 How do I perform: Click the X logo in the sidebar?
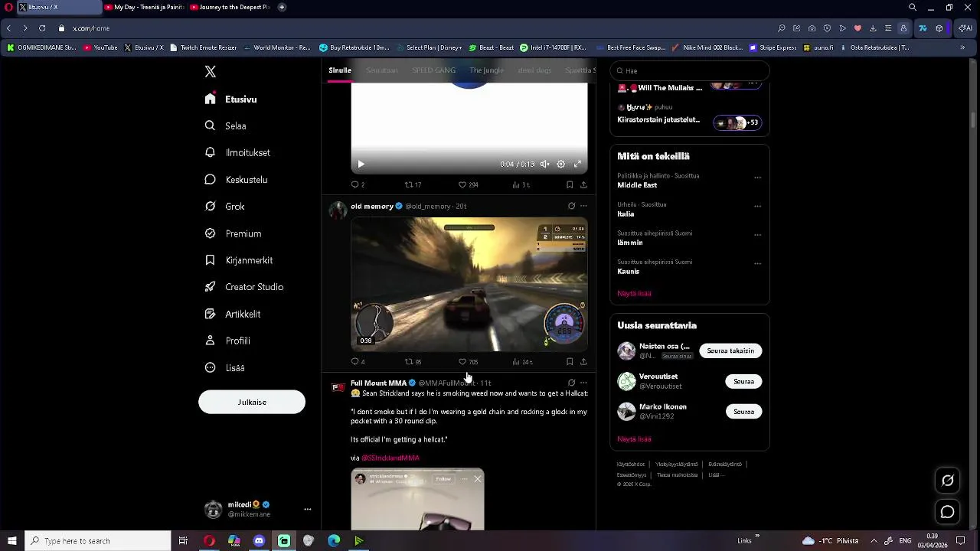coord(211,72)
